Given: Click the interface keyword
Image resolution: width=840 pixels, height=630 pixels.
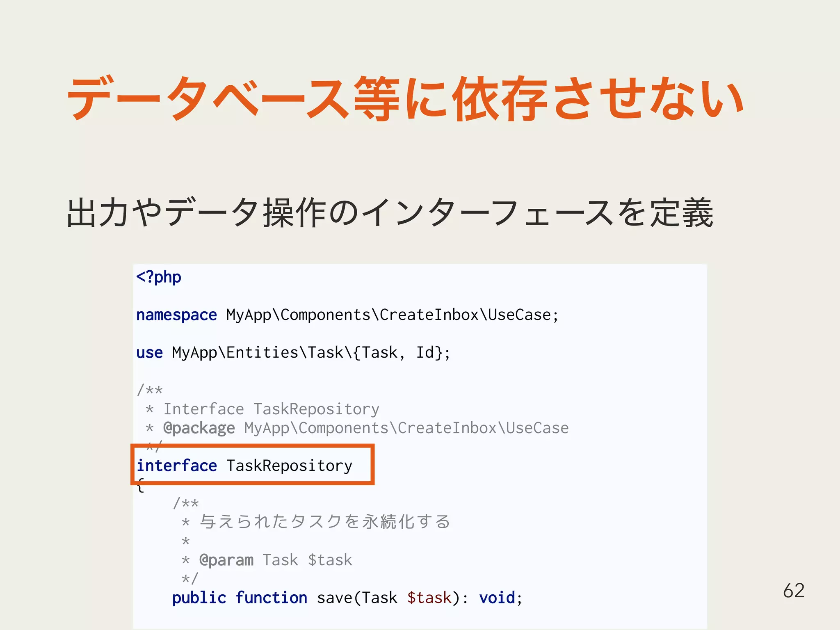Looking at the screenshot, I should point(176,466).
